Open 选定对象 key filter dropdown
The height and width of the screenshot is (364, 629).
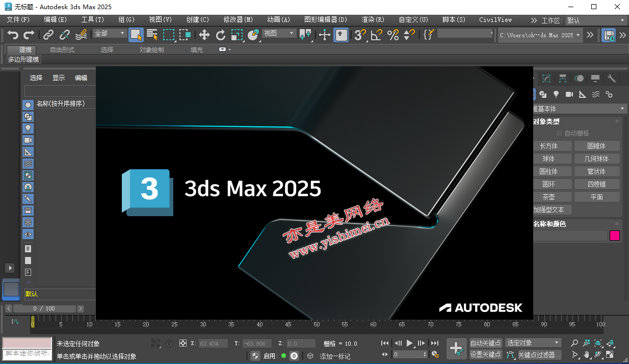[533, 343]
